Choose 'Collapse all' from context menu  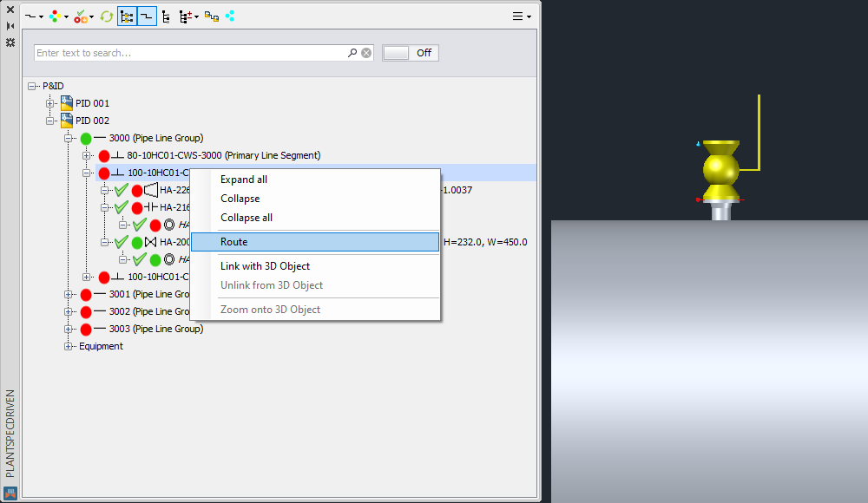tap(315, 218)
